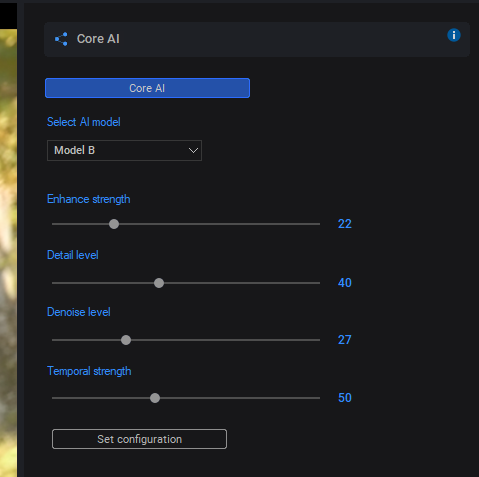Click the Core AI panel header title
The width and height of the screenshot is (479, 477).
pos(98,39)
